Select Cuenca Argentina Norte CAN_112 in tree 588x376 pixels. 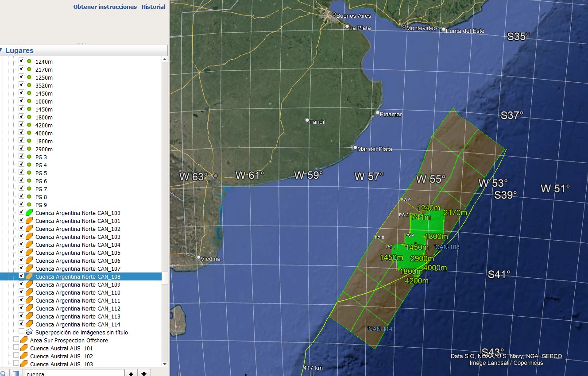[77, 309]
